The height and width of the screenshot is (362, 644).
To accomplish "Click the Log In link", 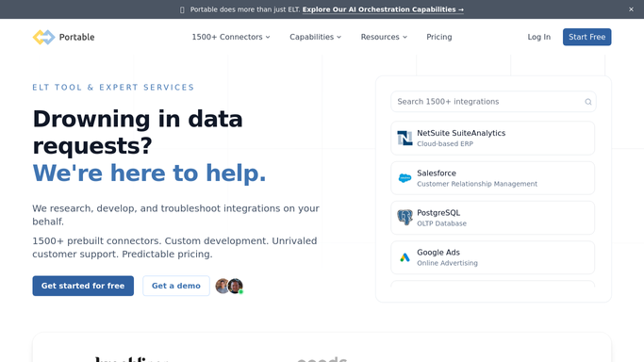I will (538, 37).
